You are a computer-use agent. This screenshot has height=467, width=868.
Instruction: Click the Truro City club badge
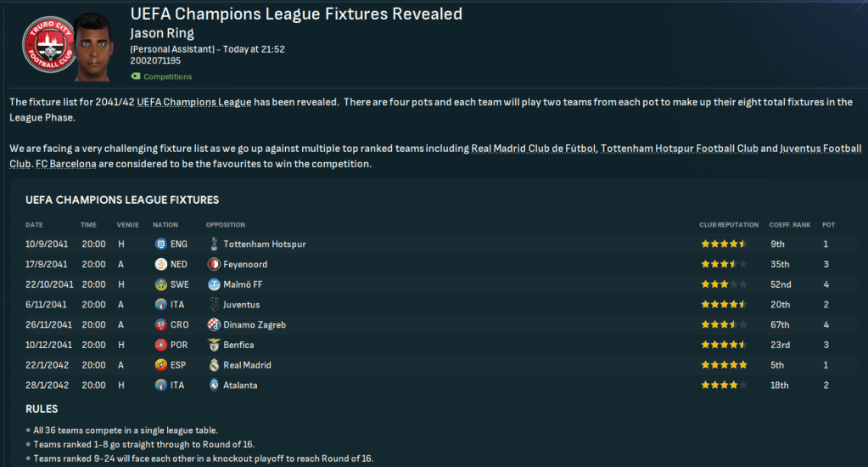[x=45, y=47]
